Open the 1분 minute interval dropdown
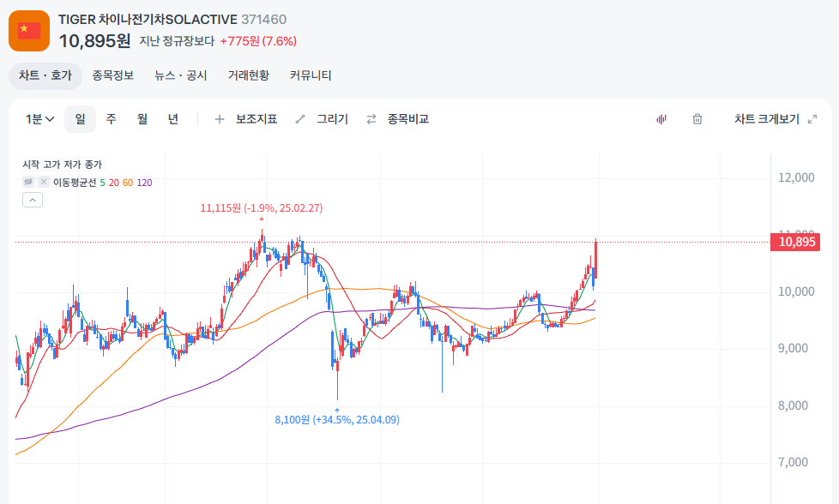The width and height of the screenshot is (839, 504). (x=40, y=119)
